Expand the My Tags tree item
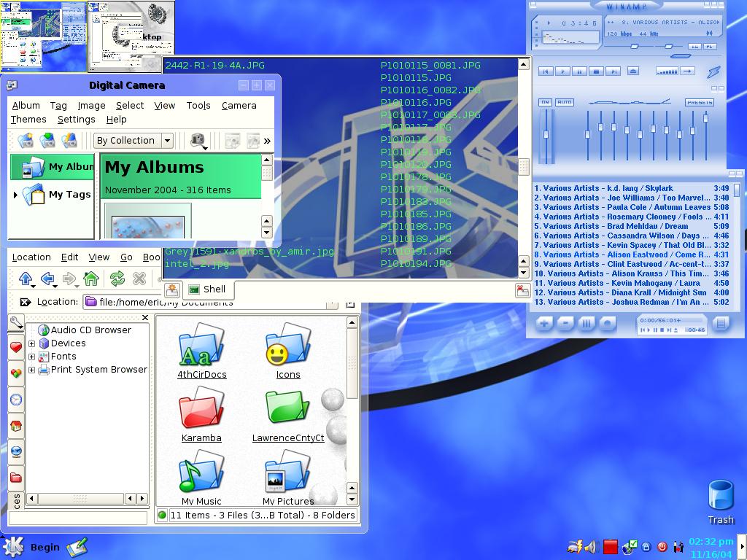This screenshot has width=747, height=560. coord(15,194)
